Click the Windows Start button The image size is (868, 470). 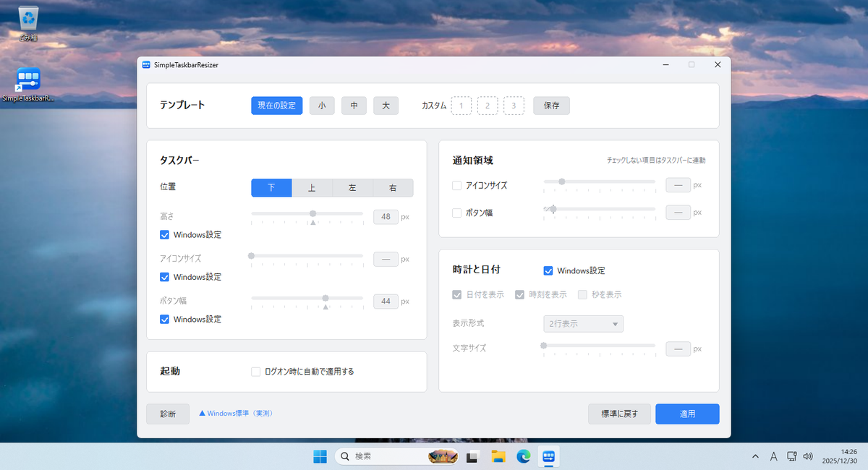pos(320,456)
